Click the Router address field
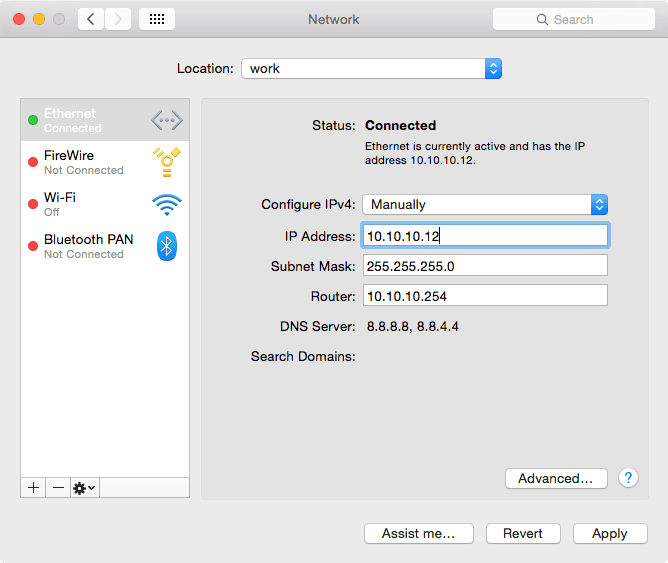Image resolution: width=668 pixels, height=563 pixels. pos(485,296)
